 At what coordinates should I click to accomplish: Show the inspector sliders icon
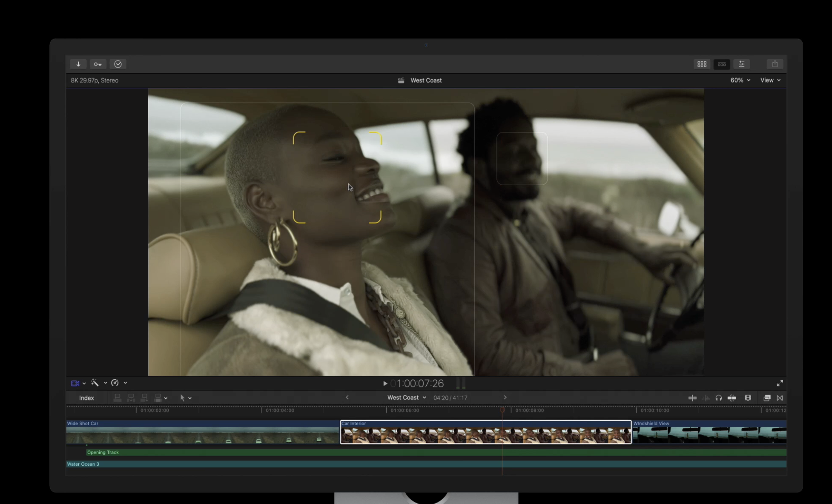click(741, 64)
